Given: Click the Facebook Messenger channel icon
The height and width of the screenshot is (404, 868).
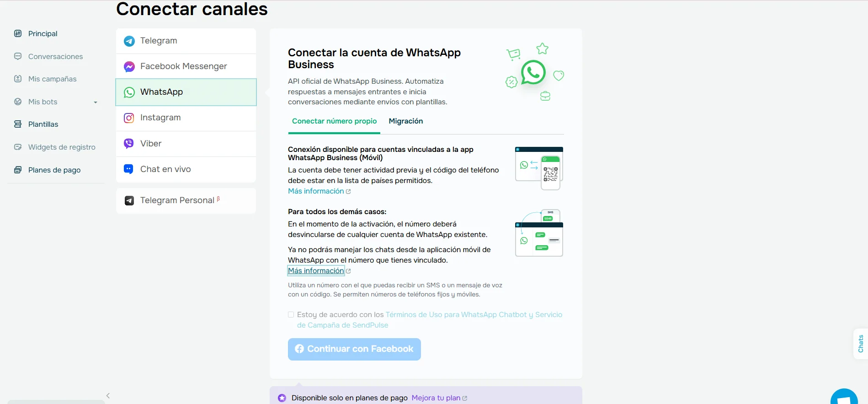Looking at the screenshot, I should click(129, 66).
